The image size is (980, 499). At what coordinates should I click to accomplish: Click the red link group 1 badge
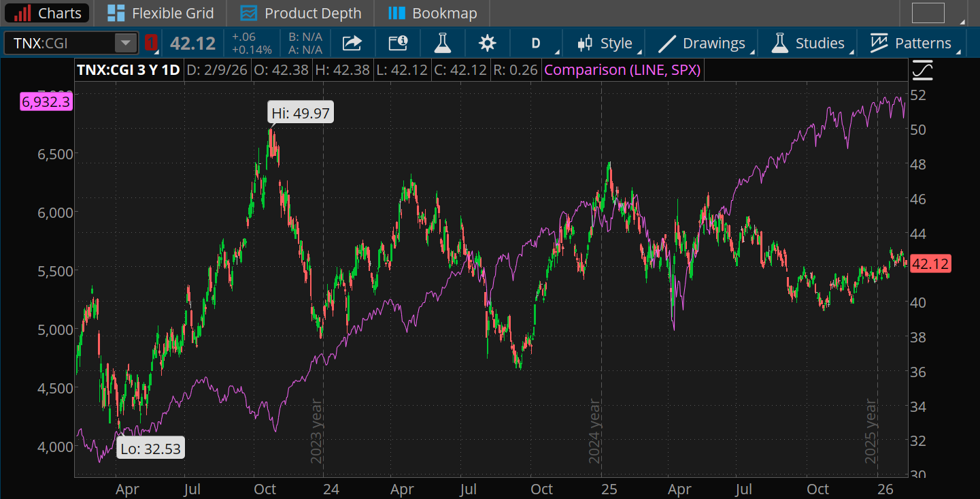(x=151, y=42)
